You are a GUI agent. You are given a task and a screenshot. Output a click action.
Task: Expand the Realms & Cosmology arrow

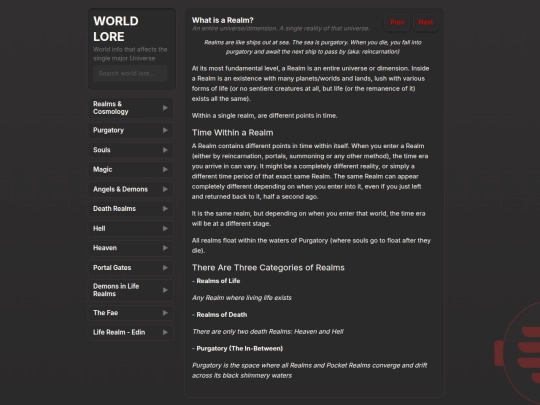click(x=165, y=108)
